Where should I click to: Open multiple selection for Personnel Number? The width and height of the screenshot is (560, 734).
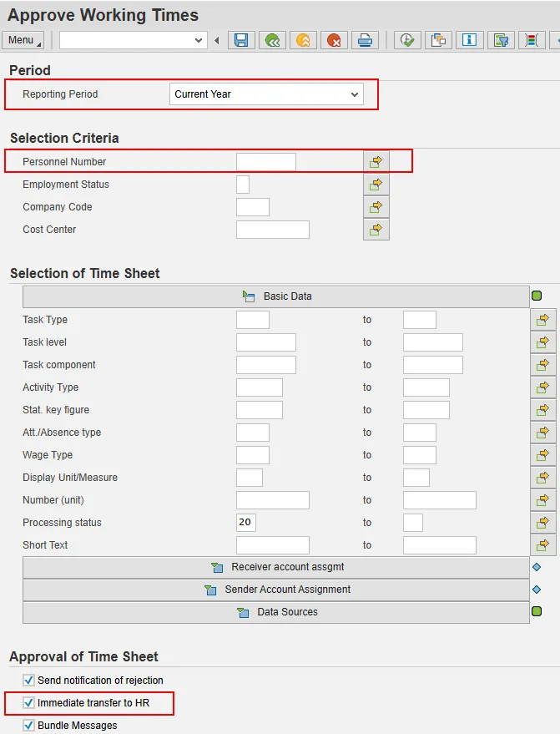(376, 162)
